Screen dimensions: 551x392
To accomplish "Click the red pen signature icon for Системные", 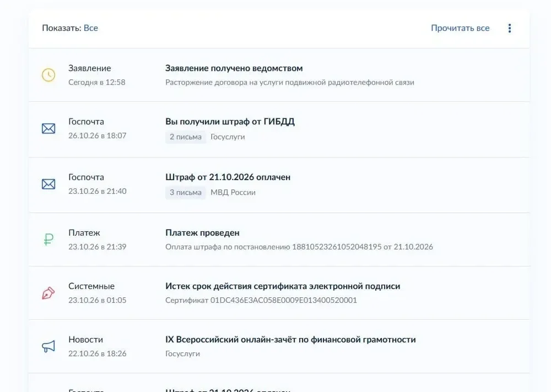I will [48, 293].
